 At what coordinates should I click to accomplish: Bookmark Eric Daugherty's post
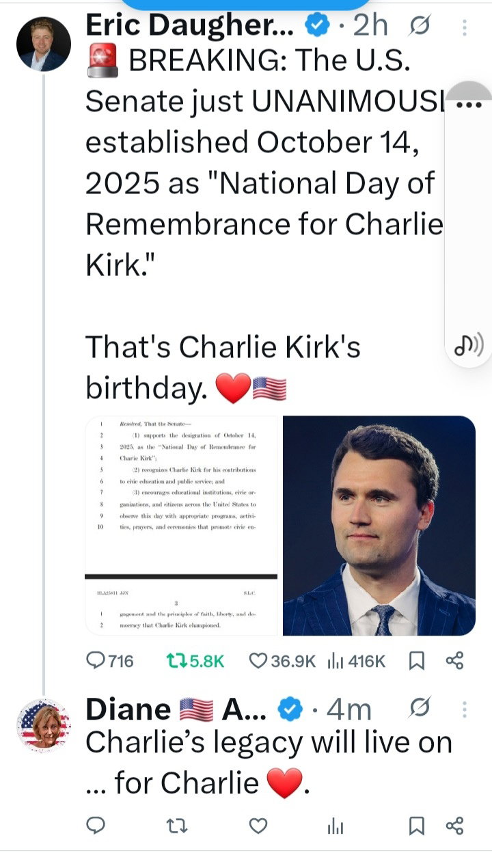415,660
